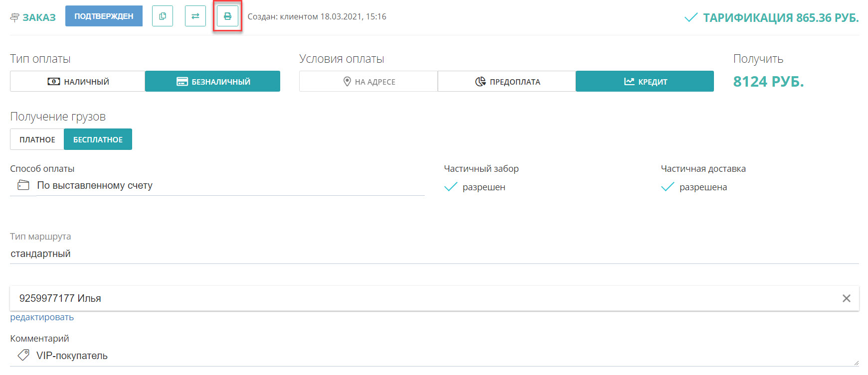Click the print order icon button

(227, 16)
